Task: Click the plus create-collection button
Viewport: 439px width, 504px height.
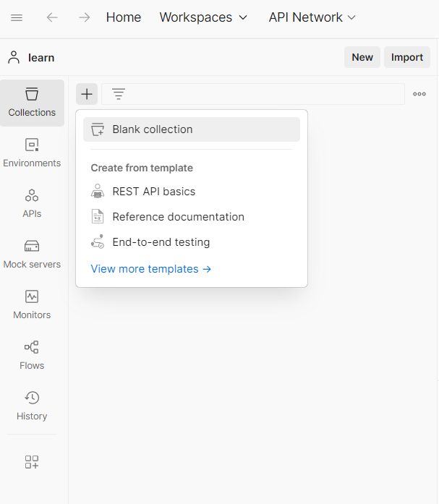Action: [x=87, y=94]
